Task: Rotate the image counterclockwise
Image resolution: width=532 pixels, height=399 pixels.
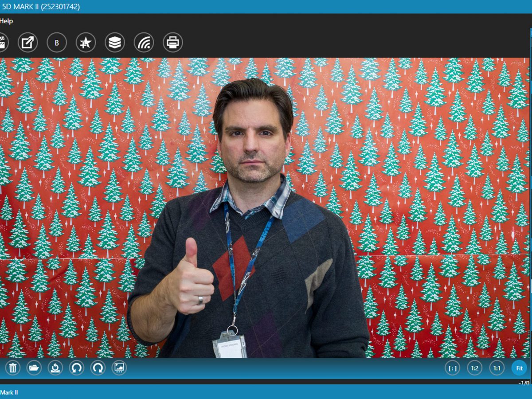Action: [76, 368]
